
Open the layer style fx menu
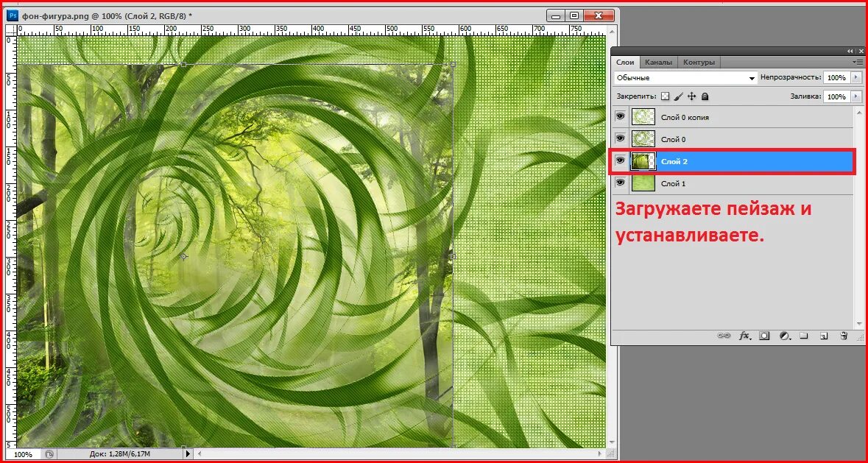744,336
